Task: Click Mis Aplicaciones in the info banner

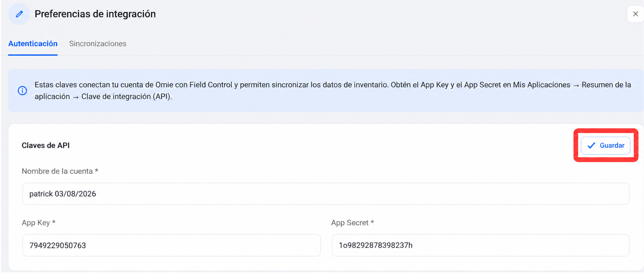Action: tap(541, 85)
